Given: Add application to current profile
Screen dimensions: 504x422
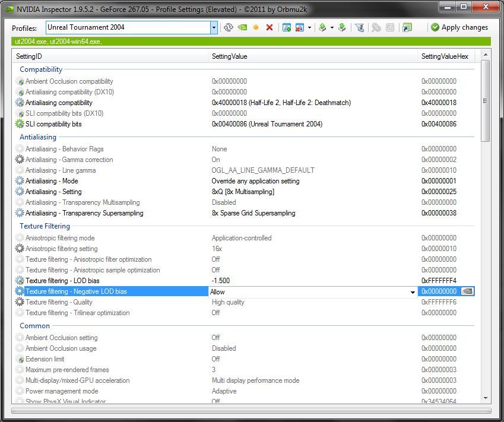Looking at the screenshot, I should point(286,28).
